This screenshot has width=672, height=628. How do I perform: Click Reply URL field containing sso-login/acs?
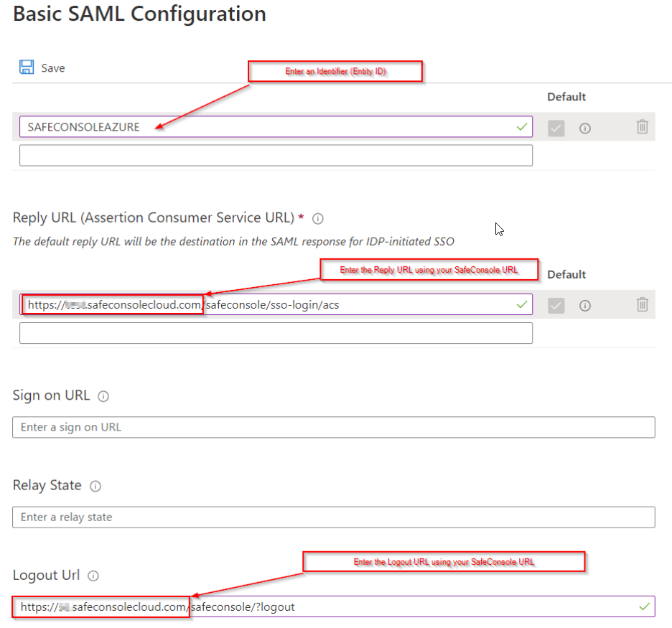coord(276,304)
